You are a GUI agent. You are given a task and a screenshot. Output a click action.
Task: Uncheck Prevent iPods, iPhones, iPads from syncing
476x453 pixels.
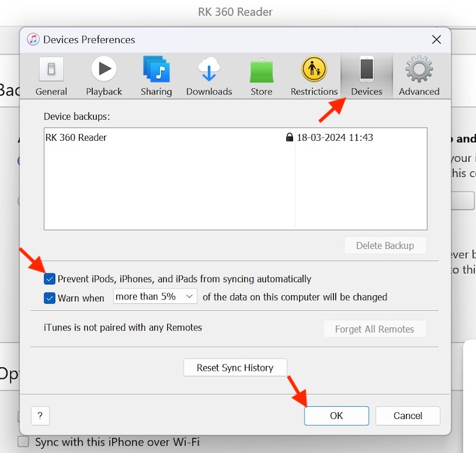click(50, 279)
